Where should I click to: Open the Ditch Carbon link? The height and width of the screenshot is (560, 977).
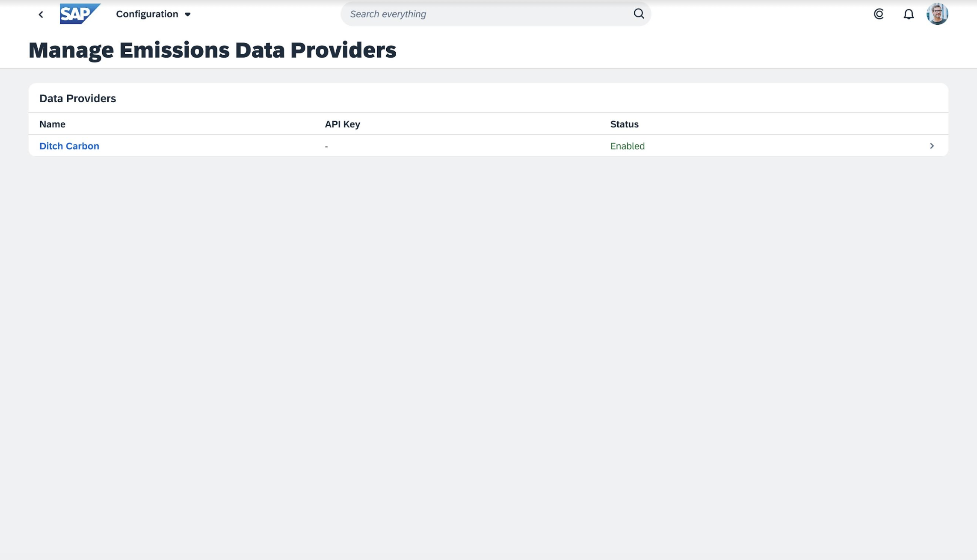coord(69,146)
